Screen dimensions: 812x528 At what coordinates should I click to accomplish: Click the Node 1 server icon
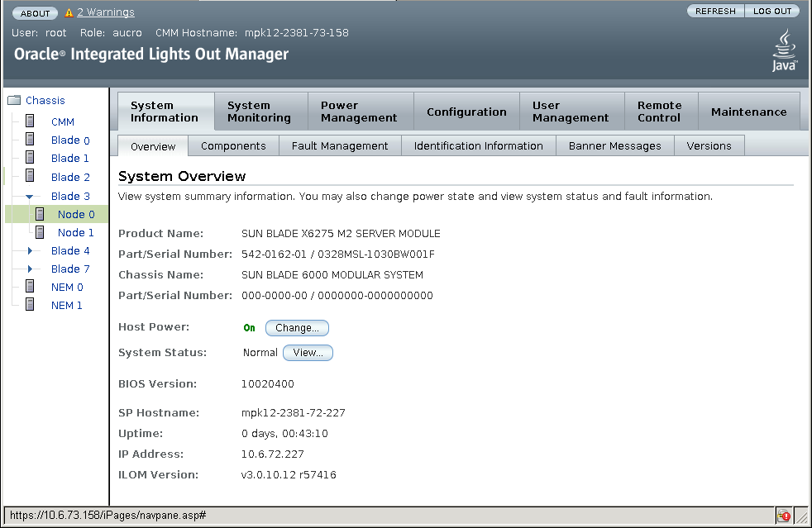40,232
